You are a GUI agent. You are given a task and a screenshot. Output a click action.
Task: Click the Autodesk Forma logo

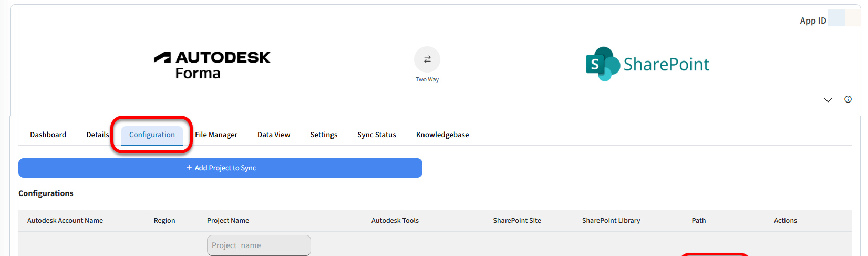212,65
